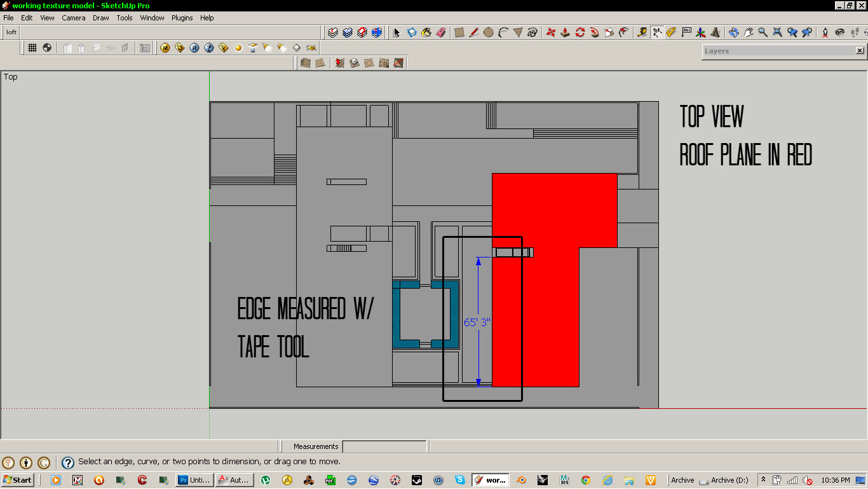This screenshot has width=868, height=489.
Task: Open the Window menu
Action: 153,18
